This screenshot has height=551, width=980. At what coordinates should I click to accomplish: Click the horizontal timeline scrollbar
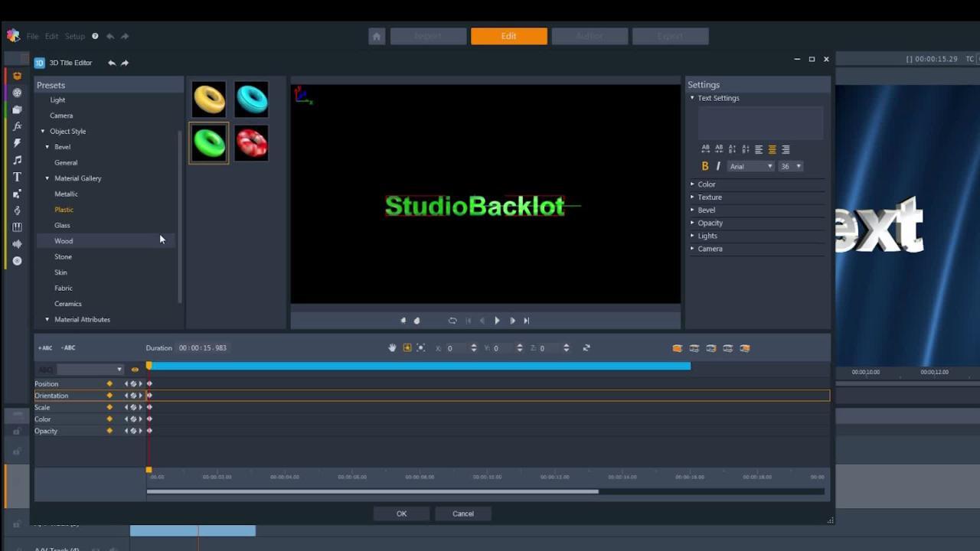point(372,491)
